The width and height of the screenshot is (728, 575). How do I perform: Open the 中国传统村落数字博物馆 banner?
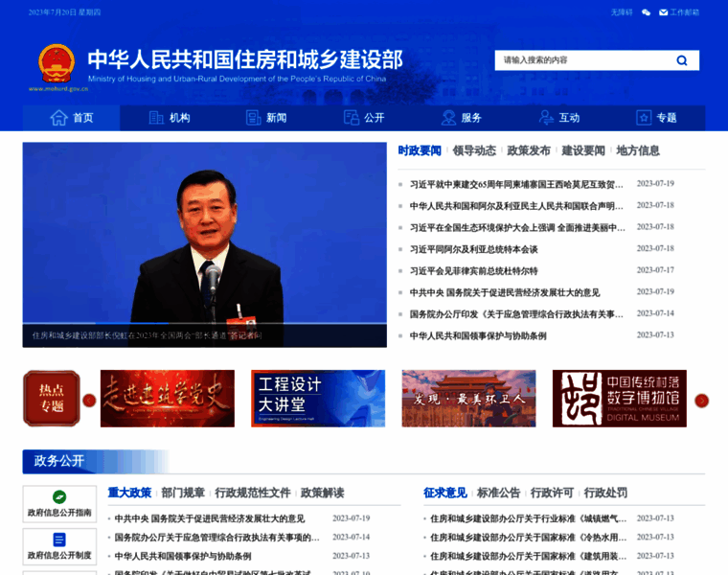(620, 399)
